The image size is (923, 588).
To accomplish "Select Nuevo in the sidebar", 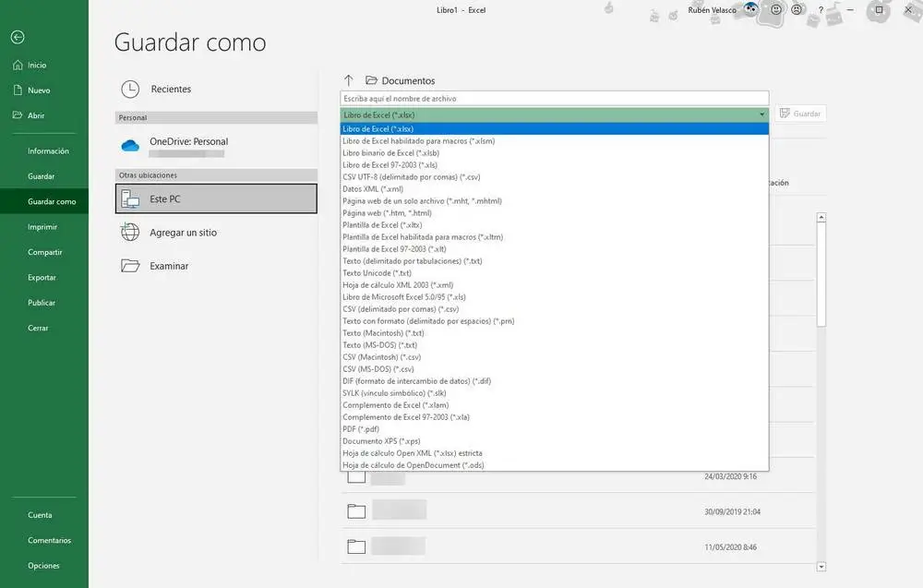I will coord(38,90).
